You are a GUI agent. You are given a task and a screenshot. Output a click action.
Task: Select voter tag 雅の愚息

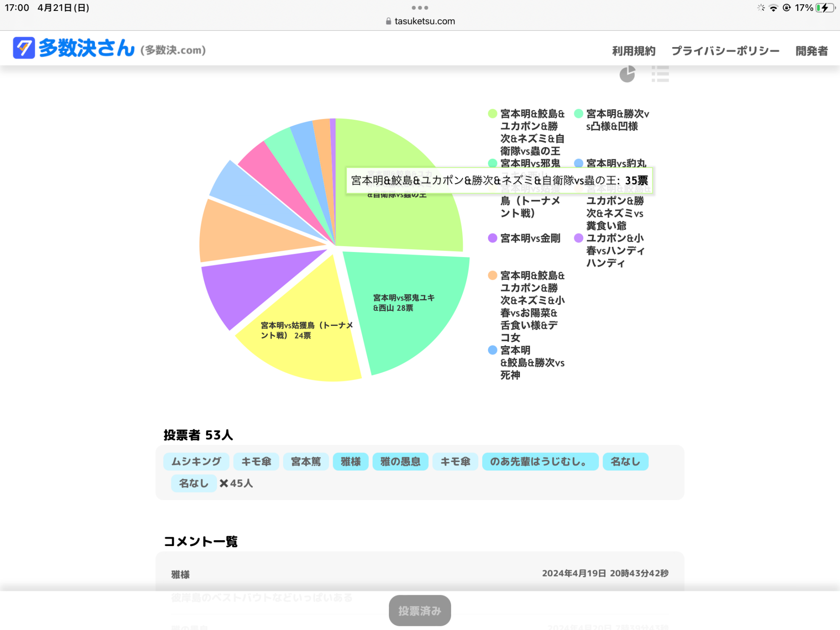[x=400, y=462]
